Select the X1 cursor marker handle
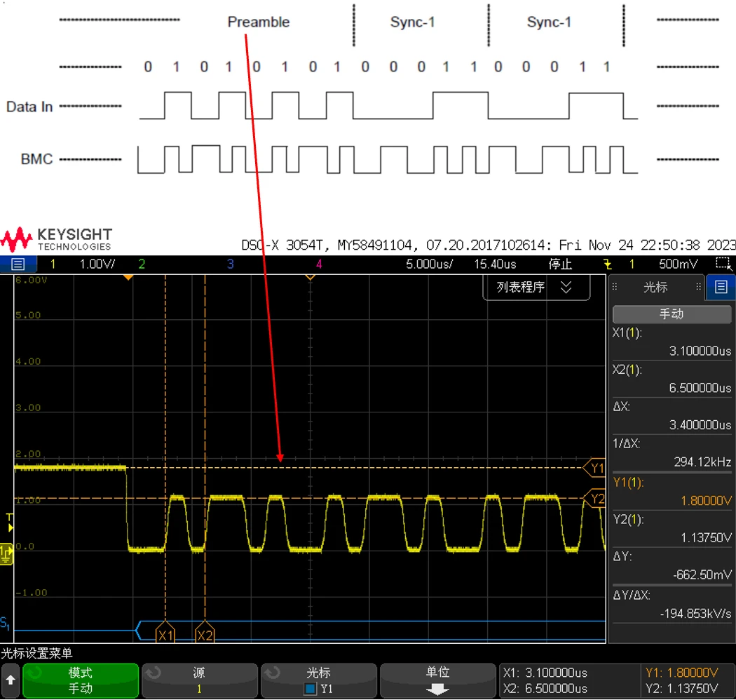The width and height of the screenshot is (736, 700). coord(165,635)
